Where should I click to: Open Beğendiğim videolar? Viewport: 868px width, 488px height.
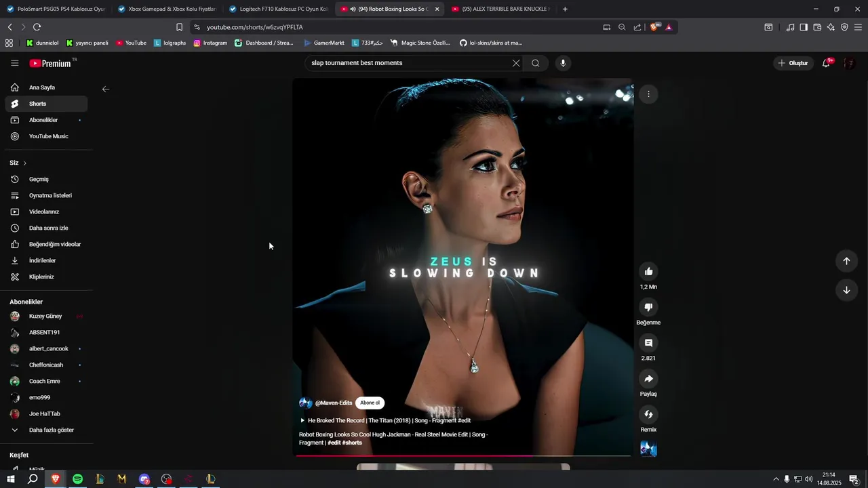tap(46, 245)
